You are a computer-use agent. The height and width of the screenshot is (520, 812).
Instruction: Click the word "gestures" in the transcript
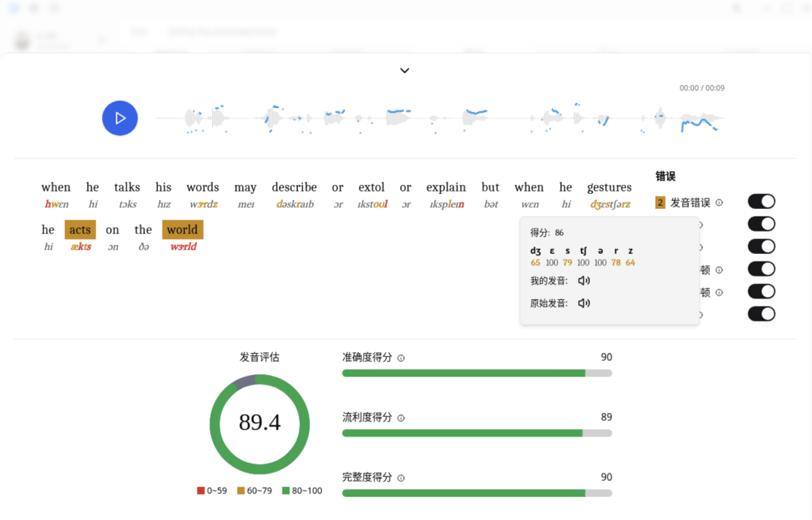(609, 187)
